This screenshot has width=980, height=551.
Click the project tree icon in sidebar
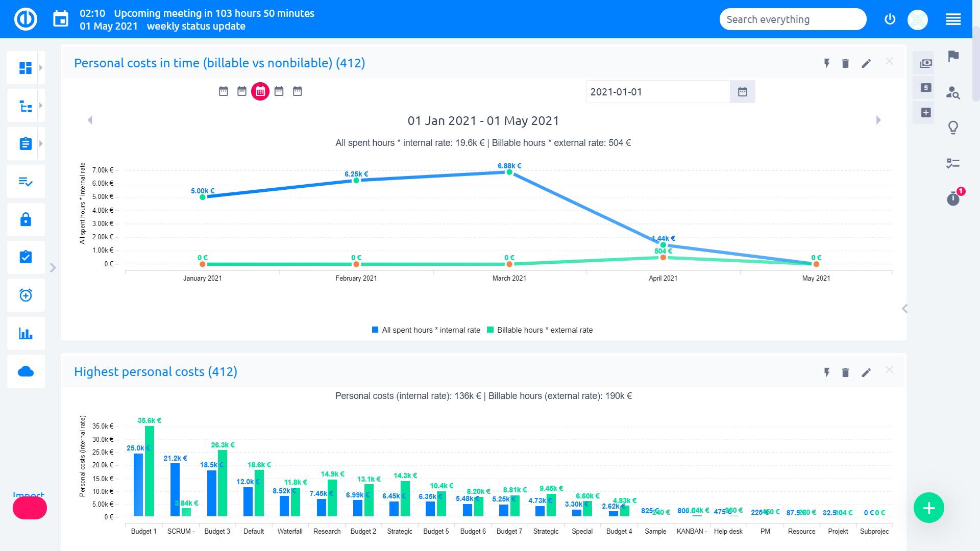click(25, 106)
